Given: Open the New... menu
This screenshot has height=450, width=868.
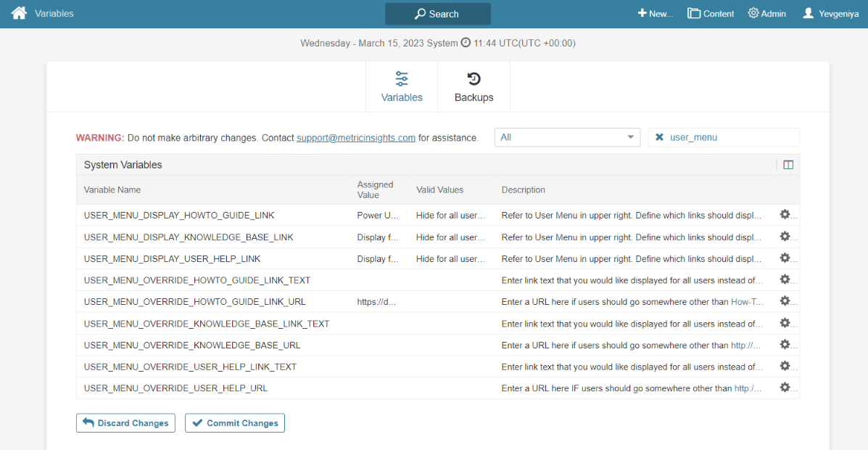Looking at the screenshot, I should click(656, 14).
